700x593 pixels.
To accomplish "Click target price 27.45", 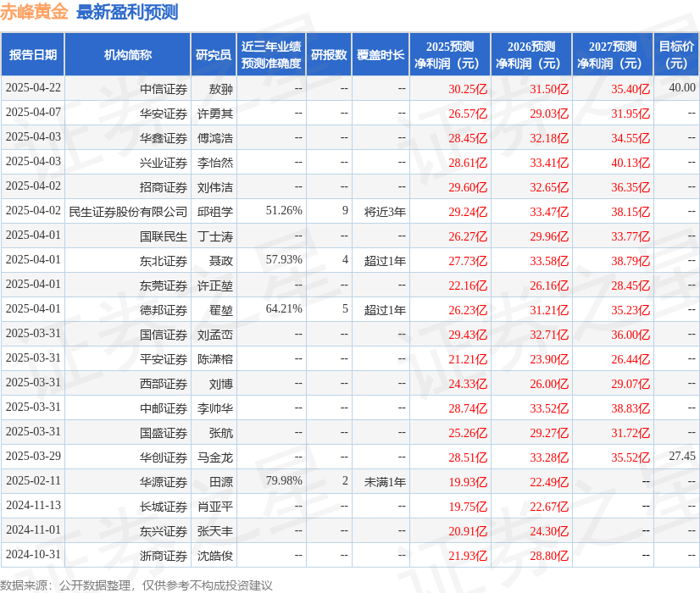I will 682,456.
